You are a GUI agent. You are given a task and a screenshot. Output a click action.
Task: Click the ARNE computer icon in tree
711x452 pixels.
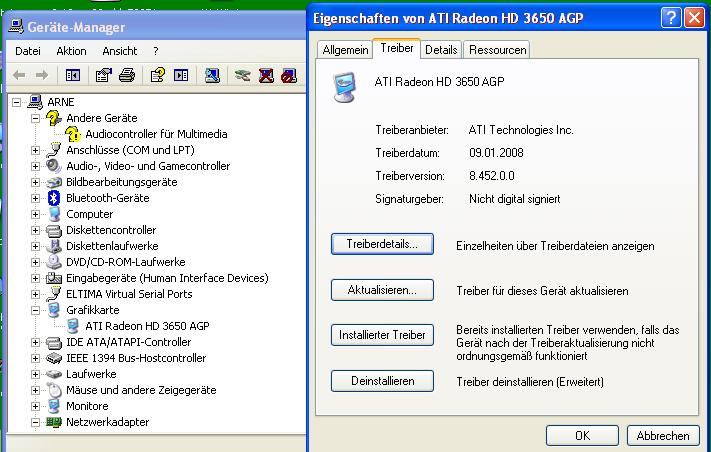(35, 102)
